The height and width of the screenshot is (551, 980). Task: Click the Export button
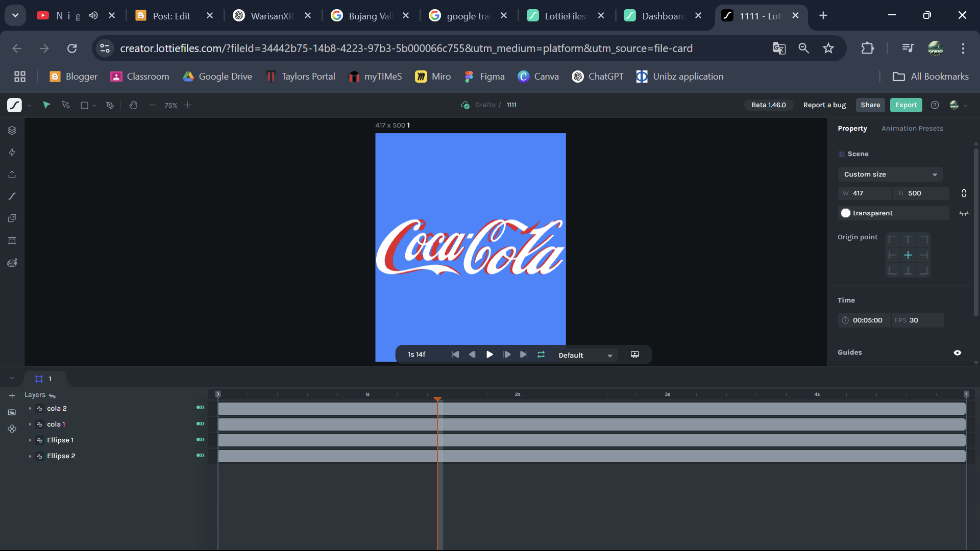tap(906, 105)
